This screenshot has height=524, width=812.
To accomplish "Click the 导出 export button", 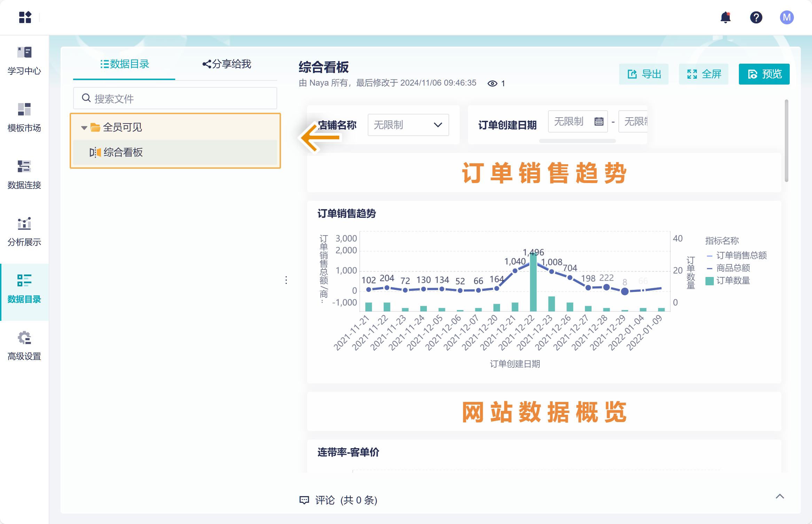I will point(643,74).
